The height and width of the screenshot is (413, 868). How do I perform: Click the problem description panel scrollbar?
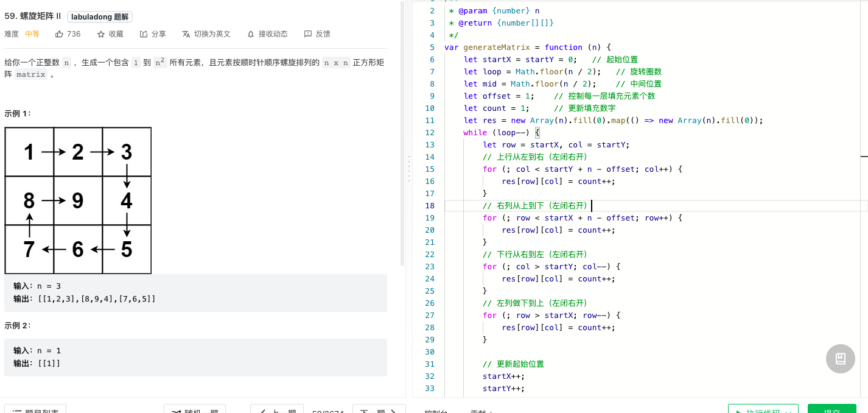402,133
